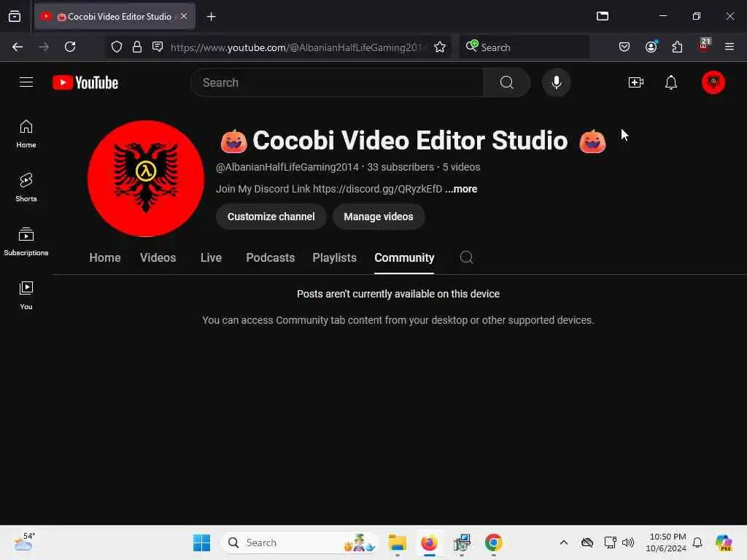Viewport: 747px width, 560px height.
Task: Click the 33 subscribers text
Action: tap(400, 167)
